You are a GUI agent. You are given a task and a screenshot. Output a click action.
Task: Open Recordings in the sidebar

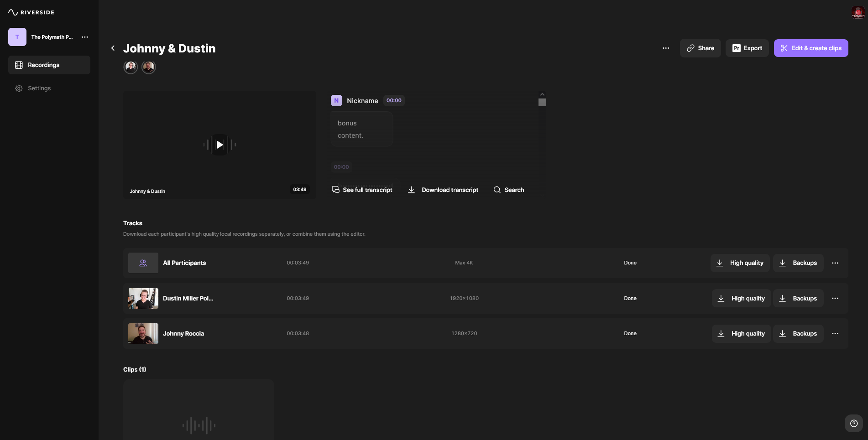[49, 65]
